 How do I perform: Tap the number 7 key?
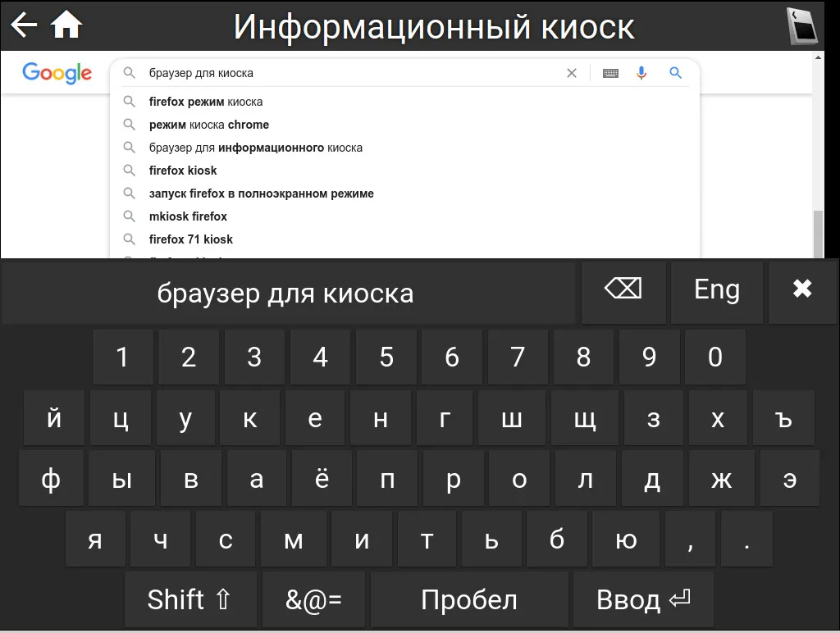(518, 357)
